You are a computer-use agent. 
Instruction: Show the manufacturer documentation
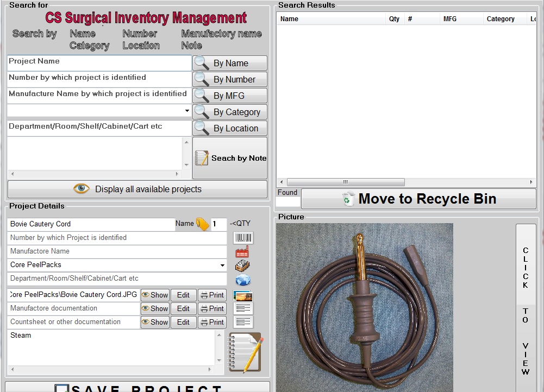(x=155, y=308)
